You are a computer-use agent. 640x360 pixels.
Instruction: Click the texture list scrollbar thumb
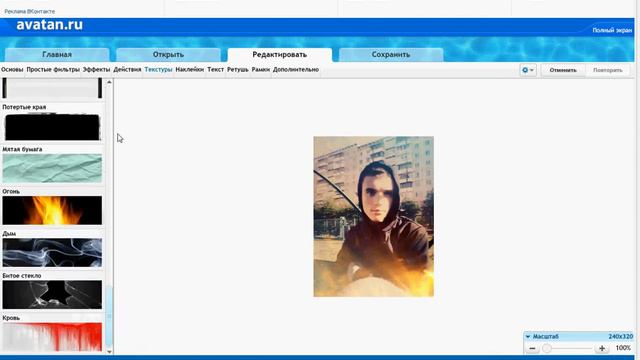109,316
